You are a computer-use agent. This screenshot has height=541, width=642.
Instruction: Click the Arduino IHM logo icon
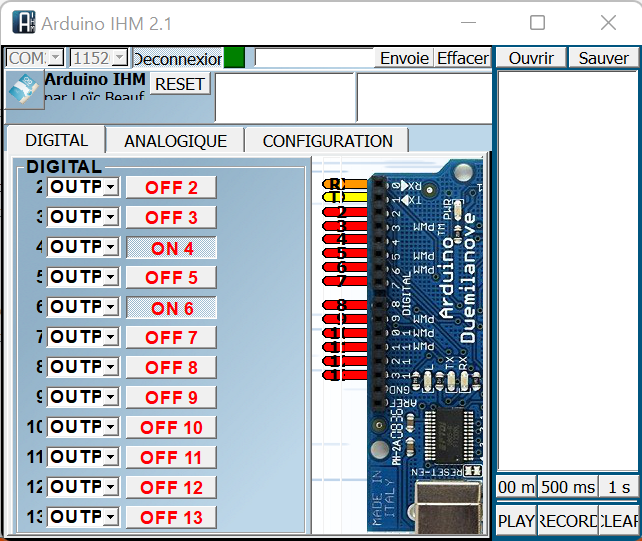(24, 88)
